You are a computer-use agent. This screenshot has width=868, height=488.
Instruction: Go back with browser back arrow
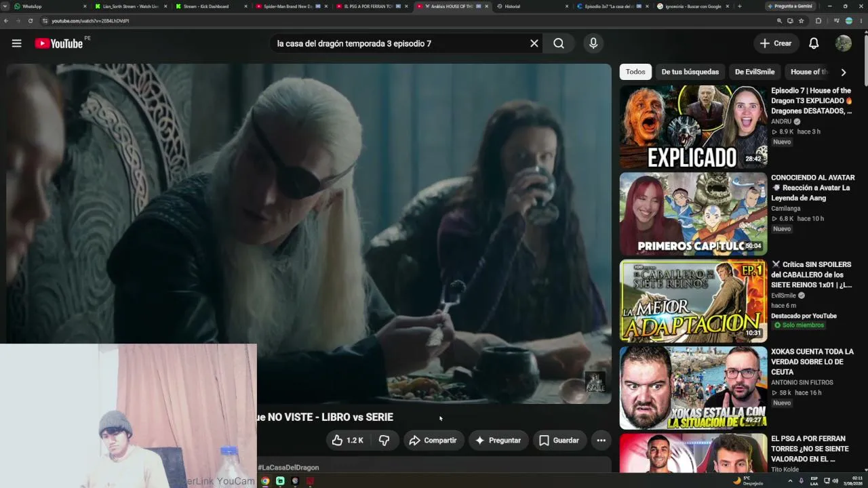click(x=6, y=21)
